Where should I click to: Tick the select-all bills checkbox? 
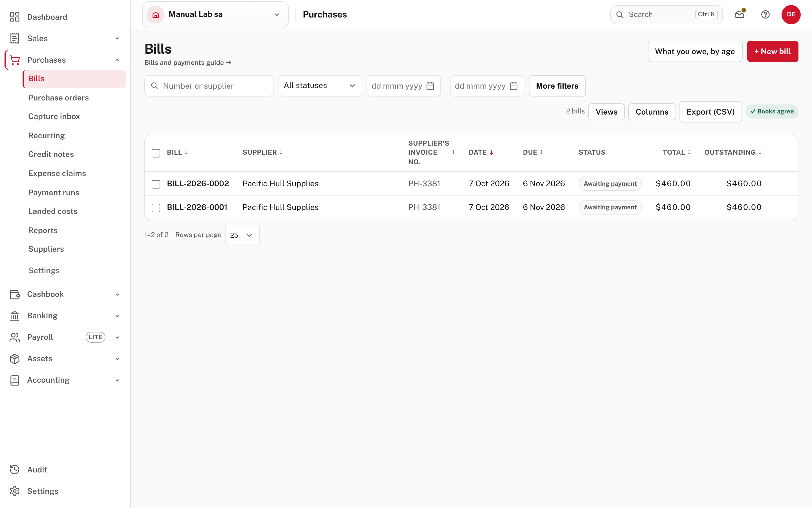(x=156, y=153)
